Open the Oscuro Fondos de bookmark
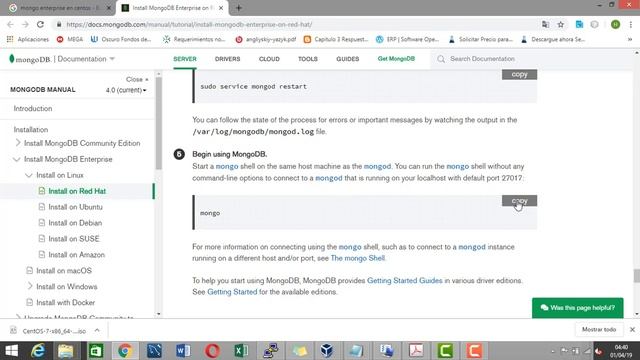The image size is (640, 360). click(121, 39)
